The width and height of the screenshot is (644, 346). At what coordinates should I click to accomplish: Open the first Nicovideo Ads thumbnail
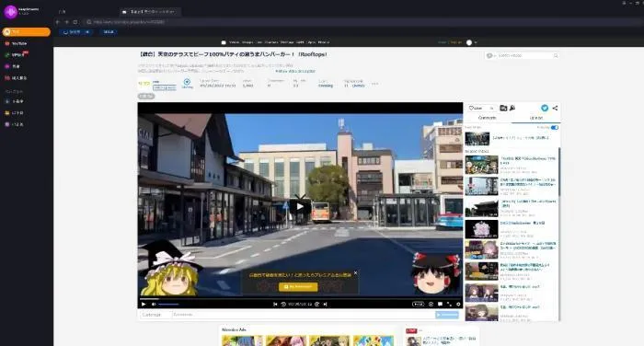pos(241,340)
